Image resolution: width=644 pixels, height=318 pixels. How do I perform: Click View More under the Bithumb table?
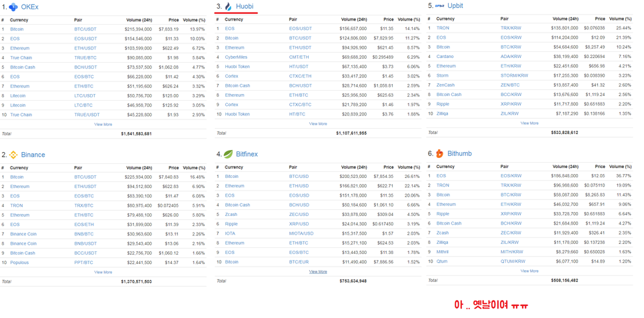click(x=529, y=271)
